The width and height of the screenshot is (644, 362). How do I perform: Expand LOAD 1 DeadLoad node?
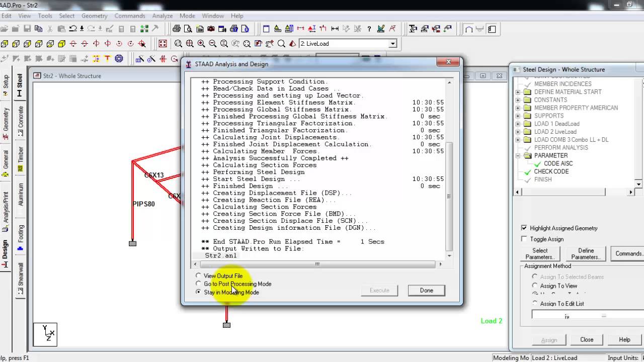(518, 124)
